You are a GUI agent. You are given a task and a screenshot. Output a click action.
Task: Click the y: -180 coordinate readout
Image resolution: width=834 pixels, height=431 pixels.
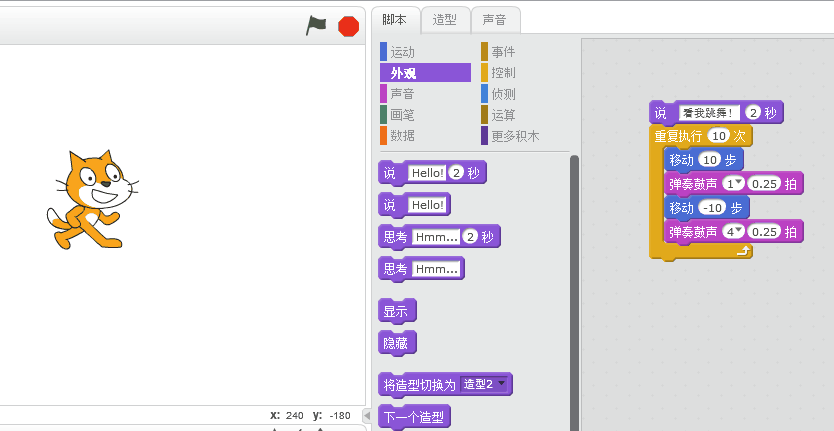pyautogui.click(x=332, y=415)
